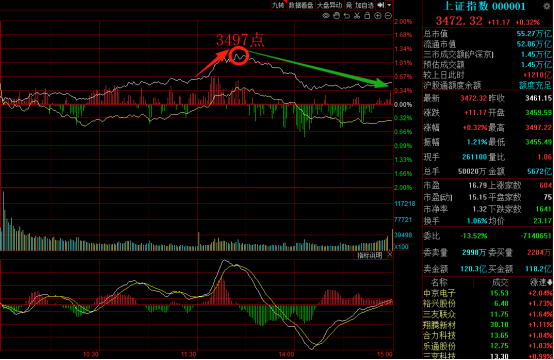Click the arrow-to-bar collapse panel icon
The width and height of the screenshot is (554, 360).
(381, 5)
